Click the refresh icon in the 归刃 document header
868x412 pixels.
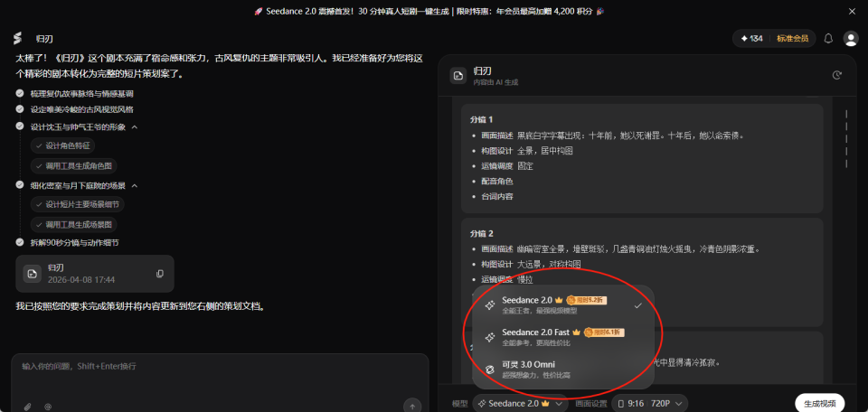[x=836, y=75]
